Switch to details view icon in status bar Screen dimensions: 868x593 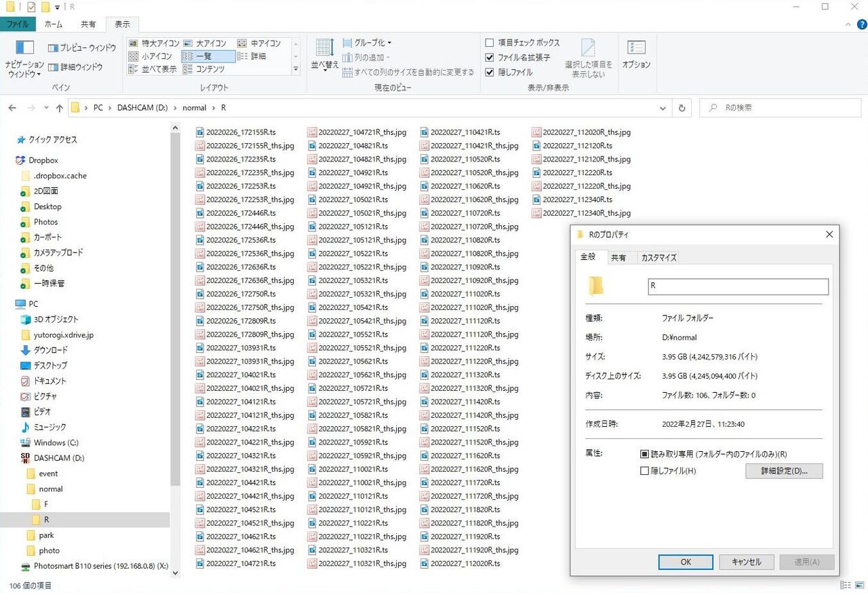point(845,585)
